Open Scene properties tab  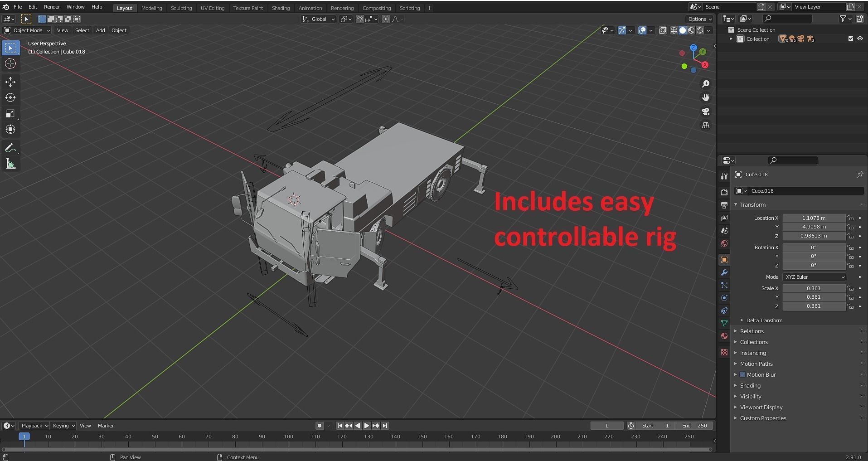pyautogui.click(x=724, y=231)
